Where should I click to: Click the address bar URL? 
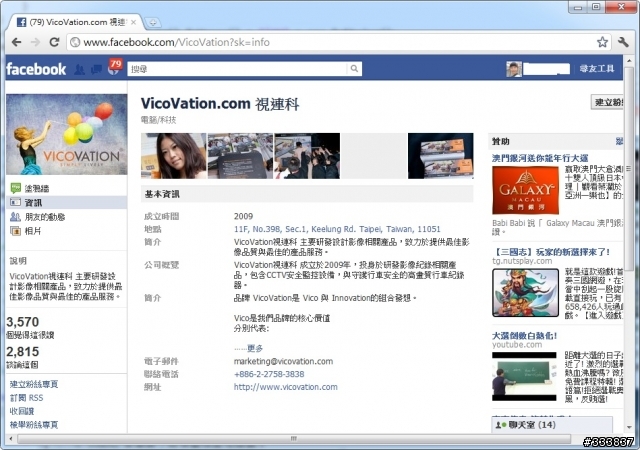point(176,42)
